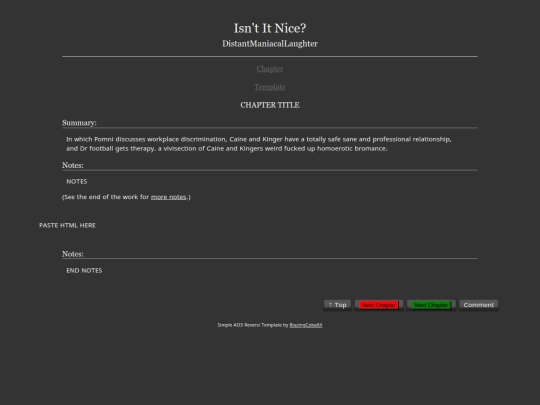540x405 pixels.
Task: Follow the 'more notes' link
Action: [x=168, y=197]
